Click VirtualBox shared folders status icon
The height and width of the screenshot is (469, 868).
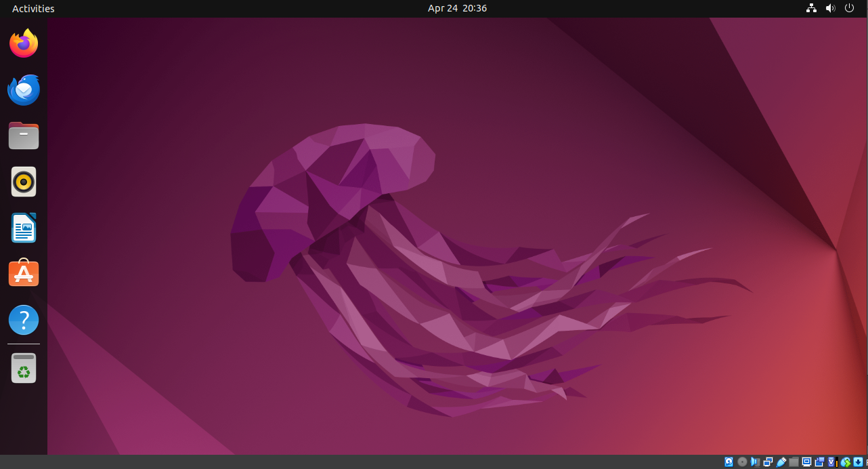794,462
